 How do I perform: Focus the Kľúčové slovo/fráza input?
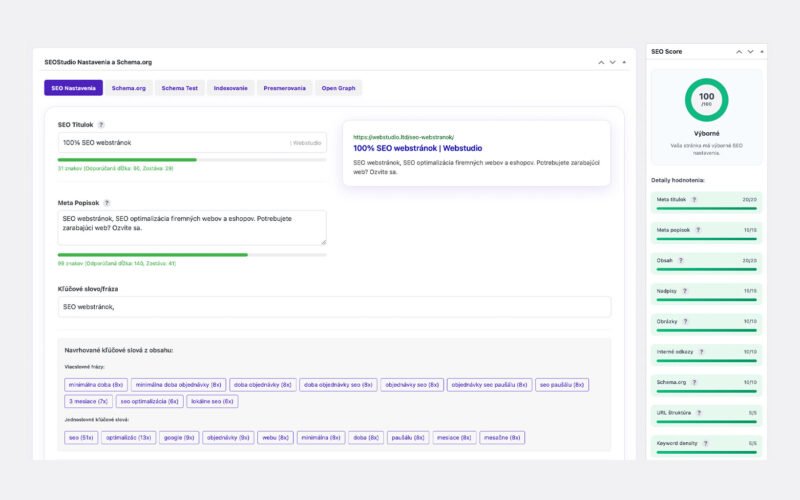(x=334, y=307)
